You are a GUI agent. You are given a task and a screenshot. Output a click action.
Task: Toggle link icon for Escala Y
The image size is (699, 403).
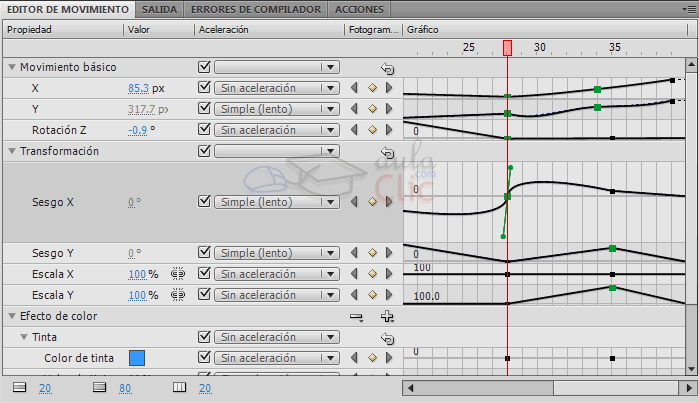pos(178,295)
